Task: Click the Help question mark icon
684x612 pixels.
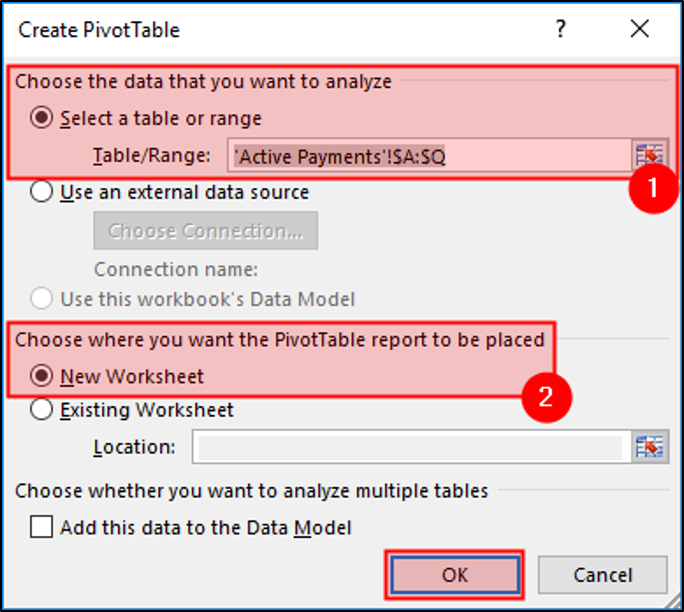Action: tap(562, 30)
